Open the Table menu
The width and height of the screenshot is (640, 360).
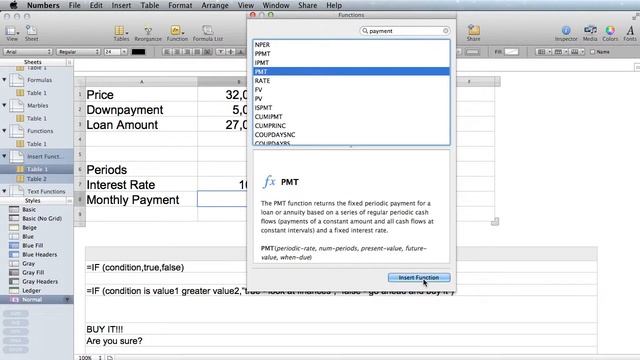(150, 5)
